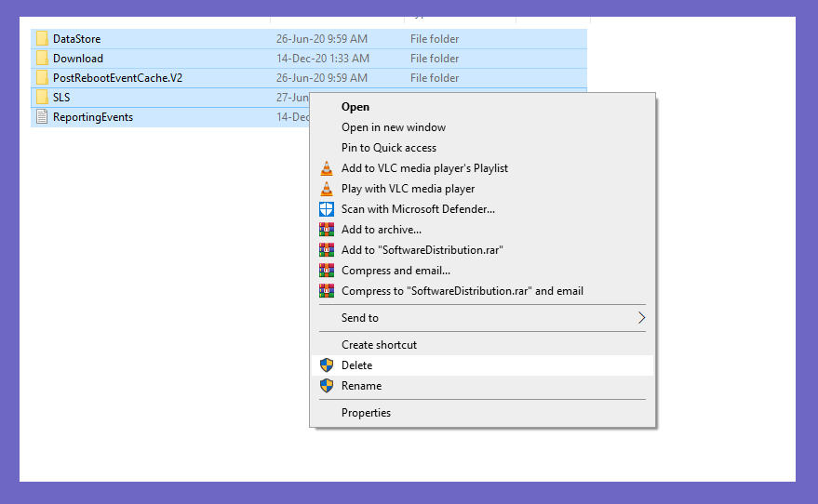Select the PostRebootEventCache.V2 folder name
This screenshot has width=818, height=504.
117,78
